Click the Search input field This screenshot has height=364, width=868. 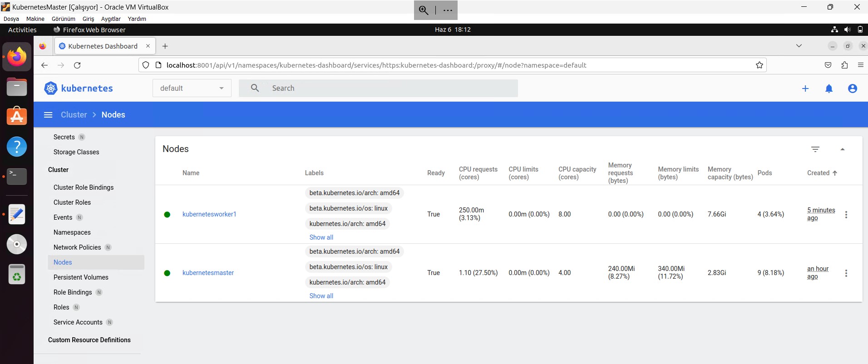click(378, 88)
